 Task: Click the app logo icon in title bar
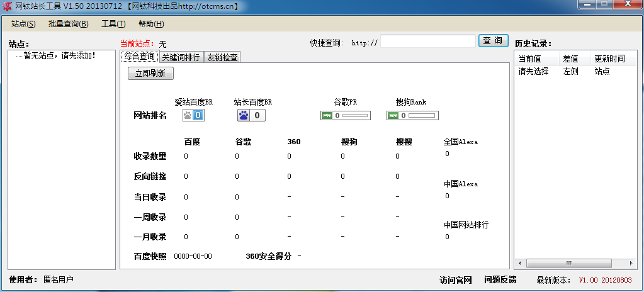[8, 6]
